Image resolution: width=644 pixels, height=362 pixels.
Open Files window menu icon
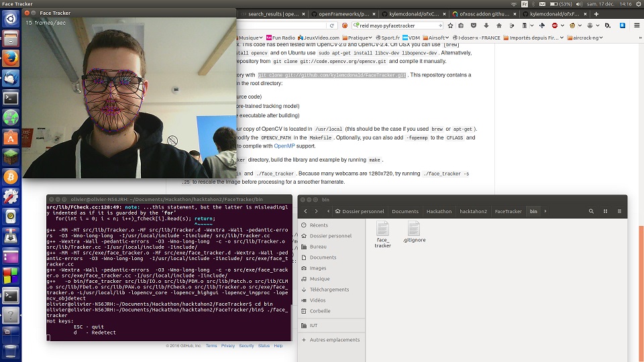pos(619,211)
